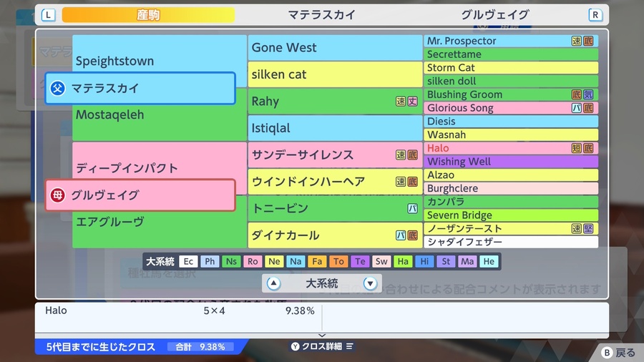Click the 速 trait icon on ノーザンテースト
The height and width of the screenshot is (362, 644).
click(x=577, y=229)
